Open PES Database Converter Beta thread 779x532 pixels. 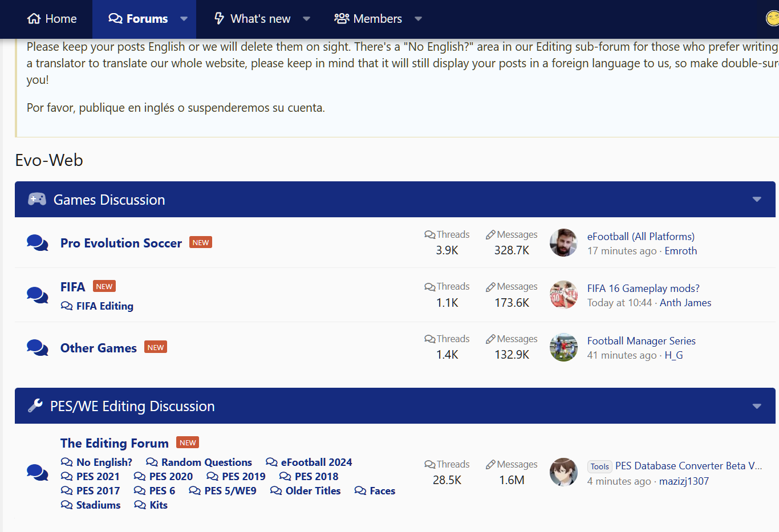688,466
